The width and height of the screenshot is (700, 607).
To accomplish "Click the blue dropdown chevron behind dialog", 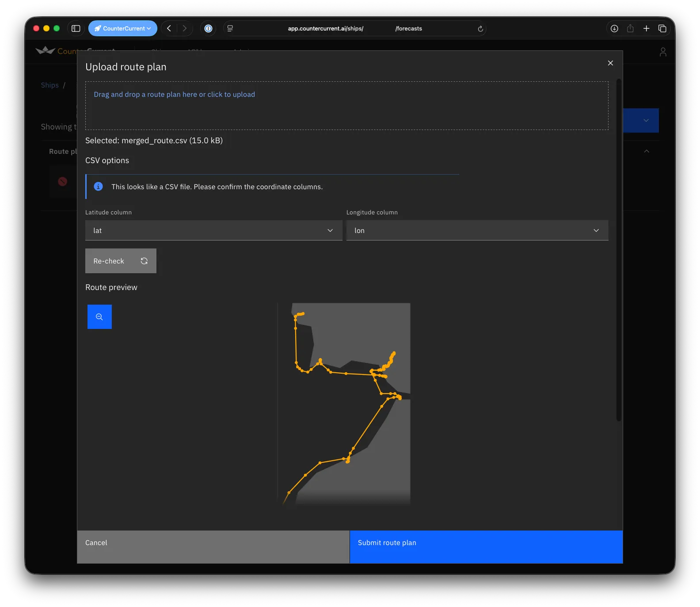I will click(646, 120).
